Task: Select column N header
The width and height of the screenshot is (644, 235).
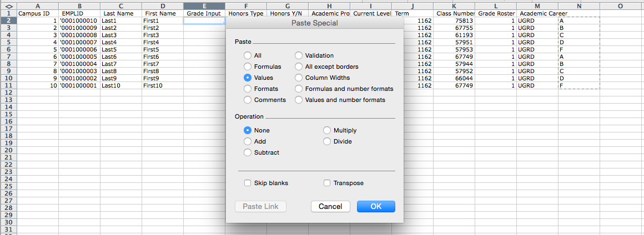Action: [x=579, y=6]
